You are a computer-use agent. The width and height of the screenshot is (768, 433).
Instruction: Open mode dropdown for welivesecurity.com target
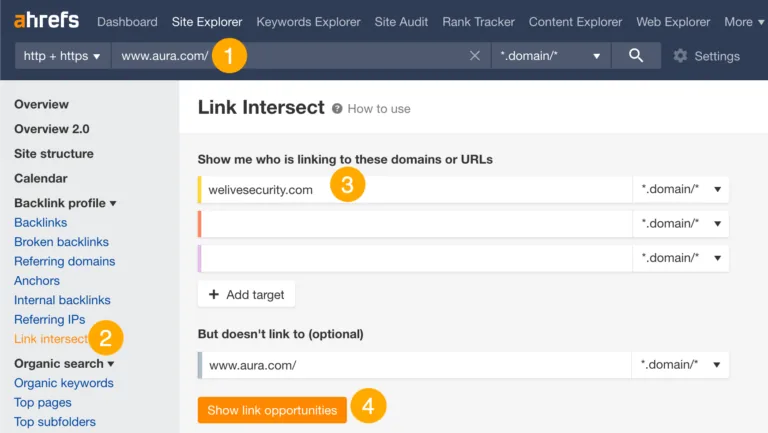click(x=681, y=190)
